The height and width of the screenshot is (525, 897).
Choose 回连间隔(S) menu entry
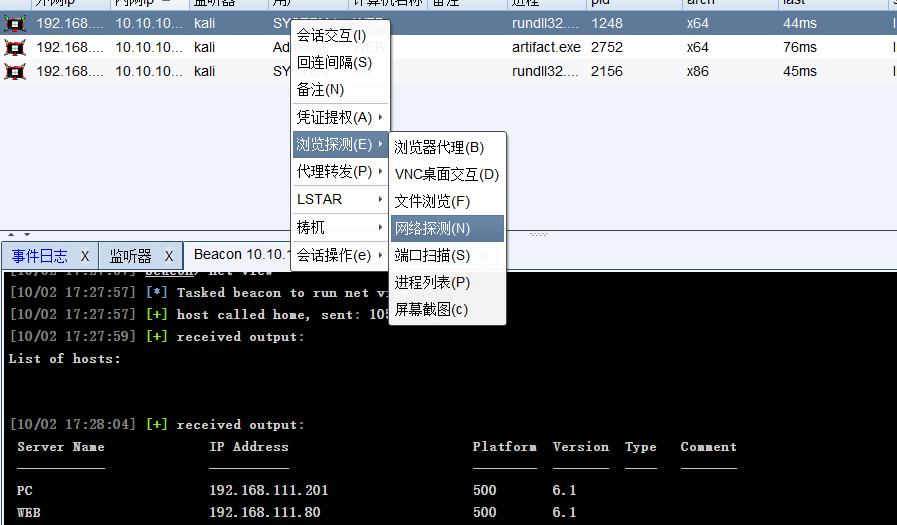(x=334, y=62)
